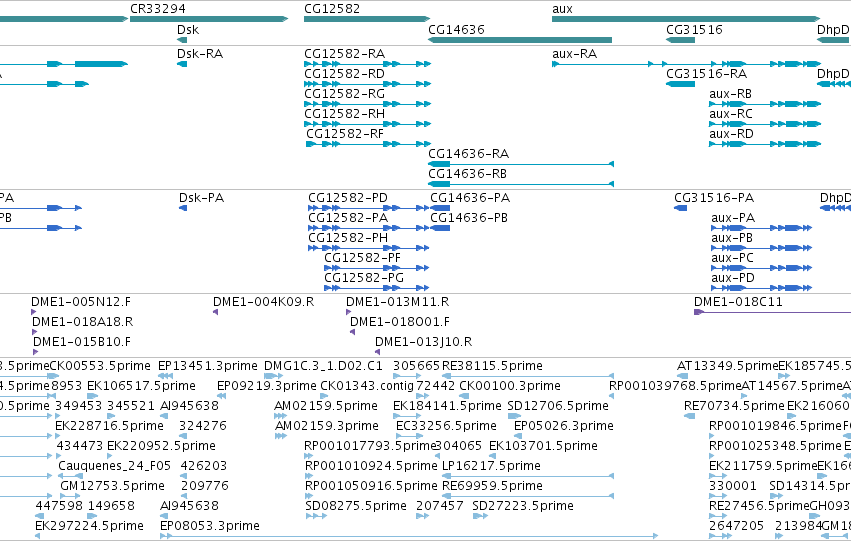Viewport: 851px width, 541px height.
Task: Click the EP09219.3prime EST label
Action: (266, 386)
